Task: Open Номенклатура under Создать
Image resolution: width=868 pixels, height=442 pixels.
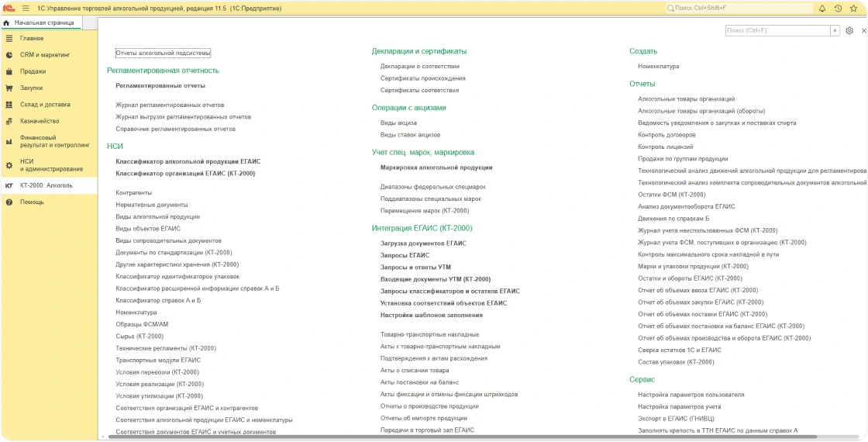Action: pos(659,67)
